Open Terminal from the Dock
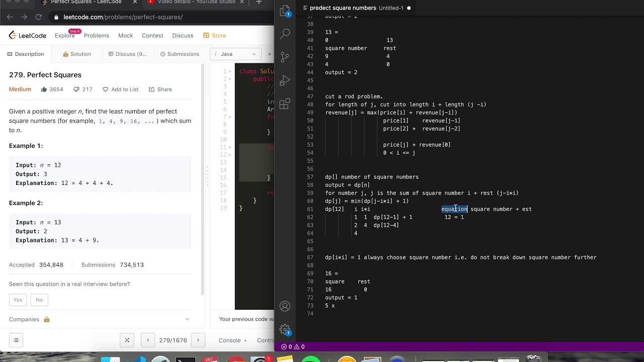Image resolution: width=644 pixels, height=362 pixels. [x=185, y=359]
